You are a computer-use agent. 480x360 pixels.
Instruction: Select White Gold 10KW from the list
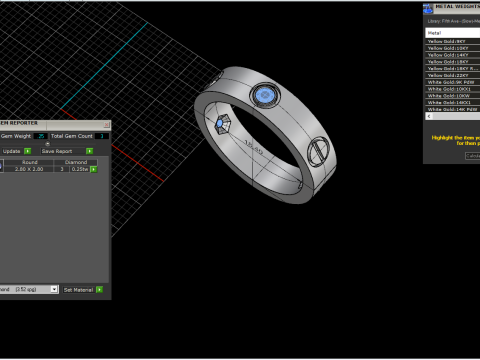click(452, 96)
